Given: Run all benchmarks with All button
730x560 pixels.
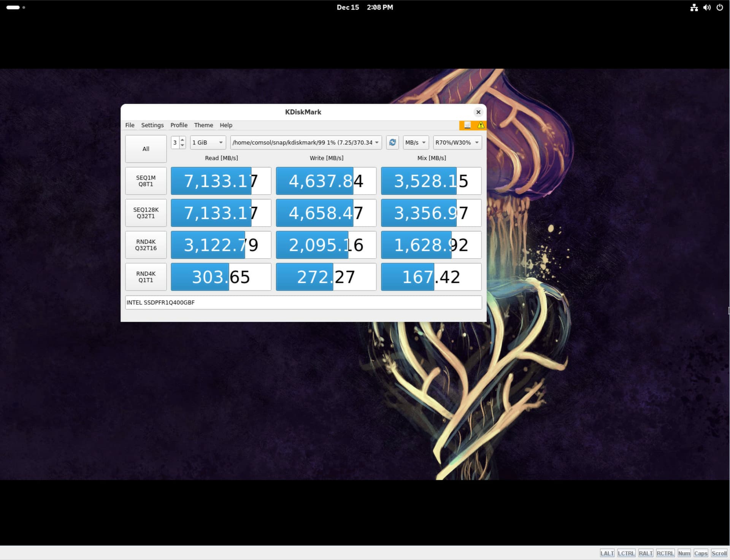Looking at the screenshot, I should pyautogui.click(x=146, y=149).
